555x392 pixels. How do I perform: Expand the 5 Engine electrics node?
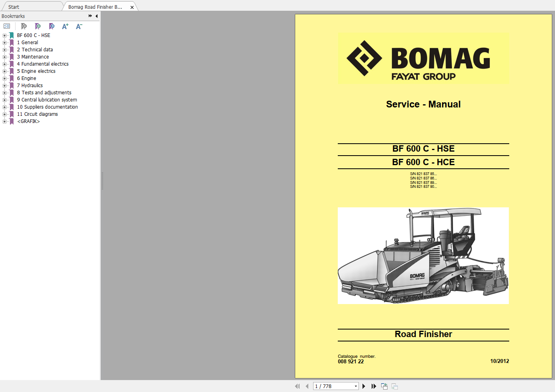pos(4,71)
